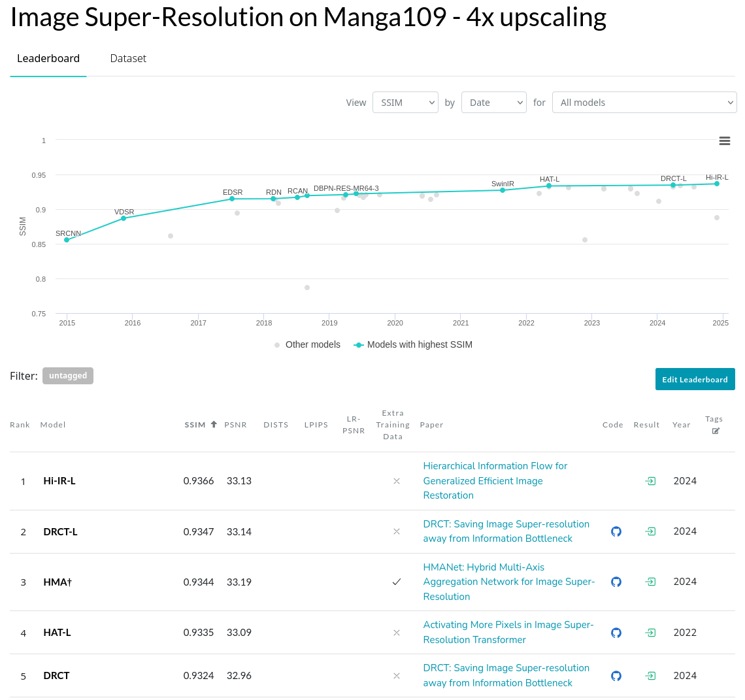Click extra training data checkmark for HMA†
The image size is (745, 700).
[x=396, y=582]
